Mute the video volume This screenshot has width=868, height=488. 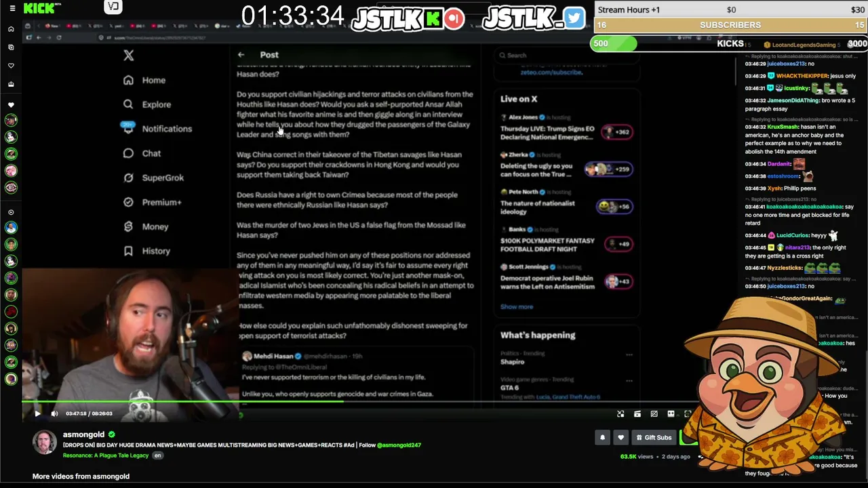click(x=54, y=413)
